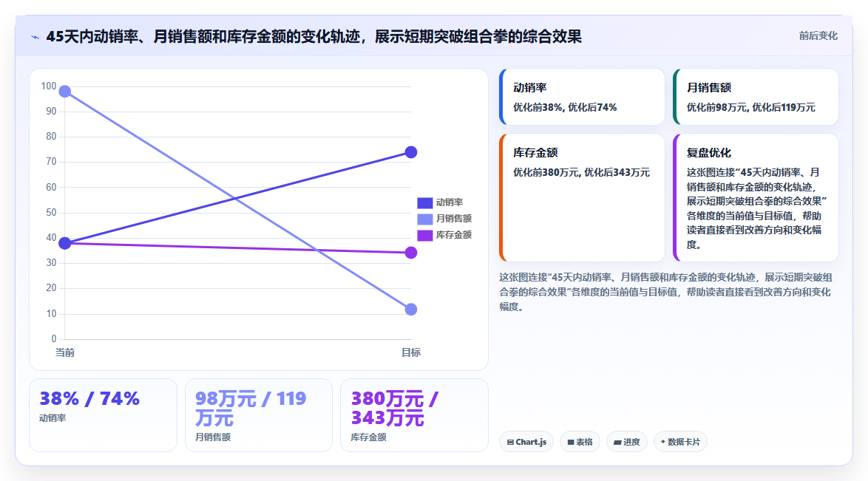Image resolution: width=868 pixels, height=481 pixels.
Task: Toggle the 动销率 legend color box
Action: point(424,202)
